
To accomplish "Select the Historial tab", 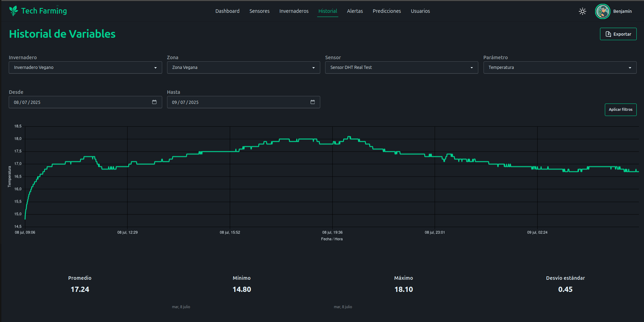I will coord(328,11).
